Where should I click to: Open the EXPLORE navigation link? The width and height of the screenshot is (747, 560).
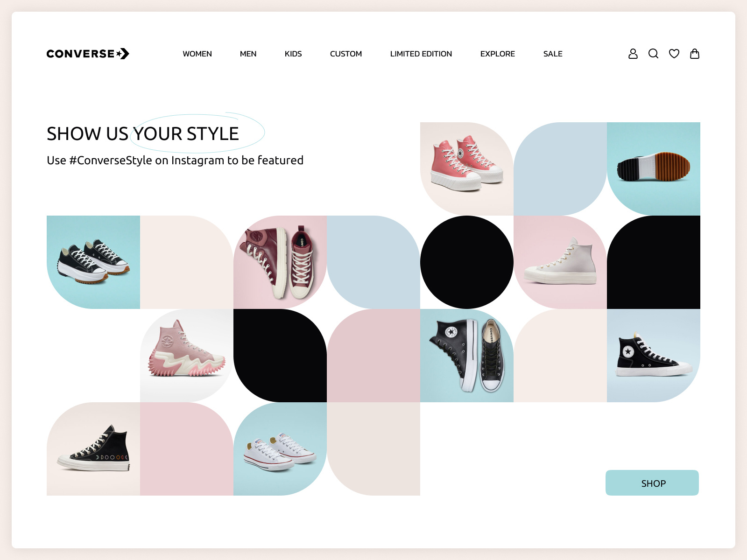pyautogui.click(x=498, y=54)
